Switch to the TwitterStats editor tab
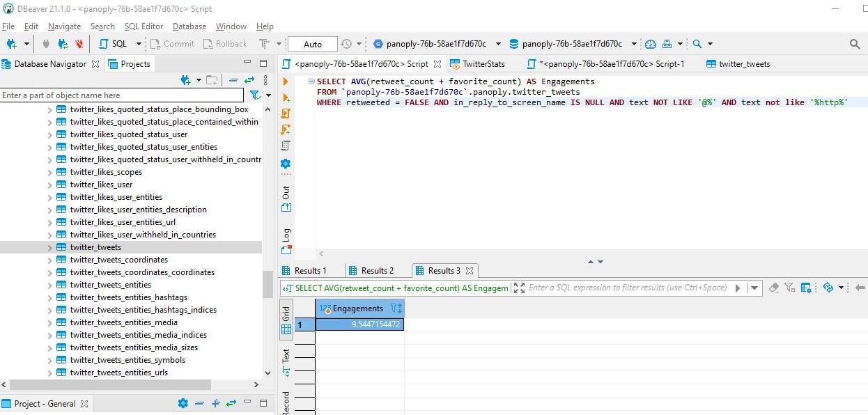868x415 pixels. 483,64
